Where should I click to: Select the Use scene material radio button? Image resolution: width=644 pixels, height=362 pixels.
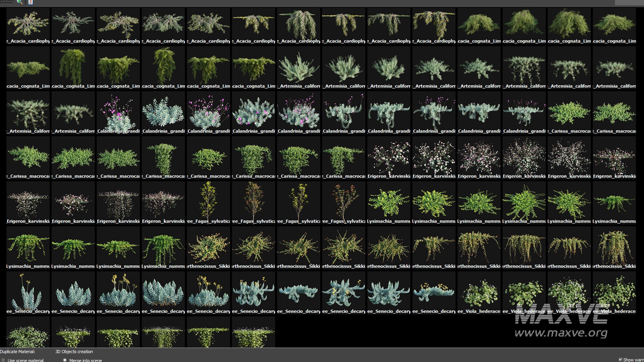click(x=3, y=360)
